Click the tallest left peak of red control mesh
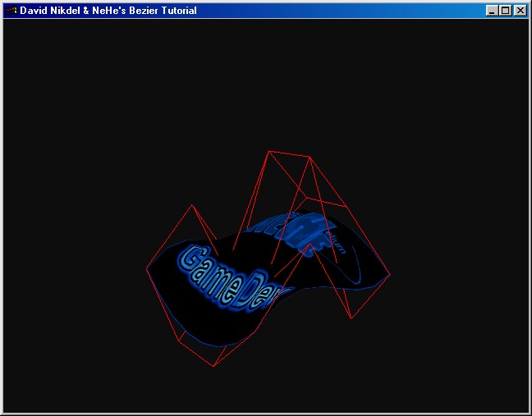 click(269, 152)
